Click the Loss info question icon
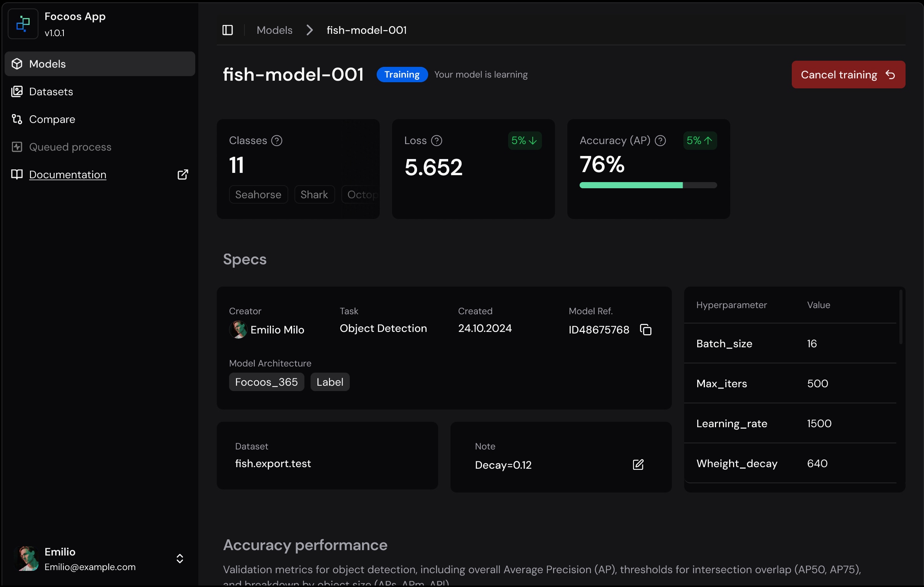The width and height of the screenshot is (924, 587). [x=437, y=141]
